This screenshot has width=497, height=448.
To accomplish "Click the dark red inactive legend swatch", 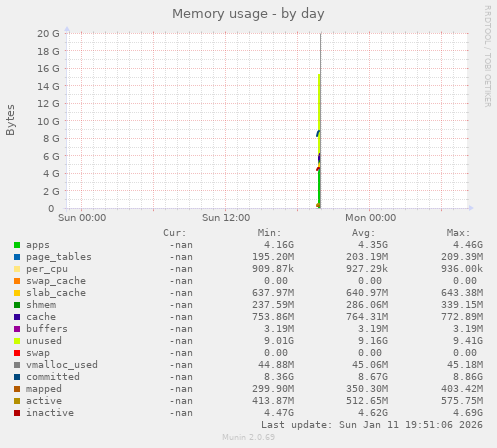I will pyautogui.click(x=17, y=413).
